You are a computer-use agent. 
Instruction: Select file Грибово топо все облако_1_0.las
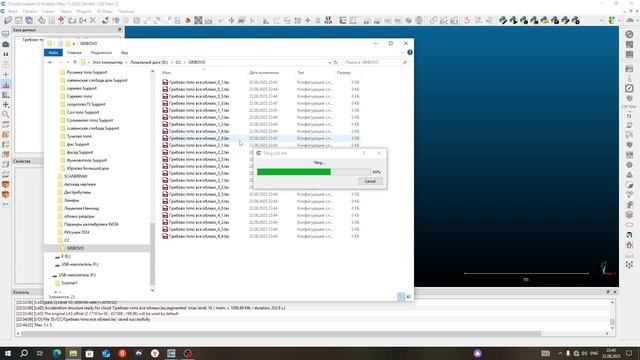pos(199,103)
